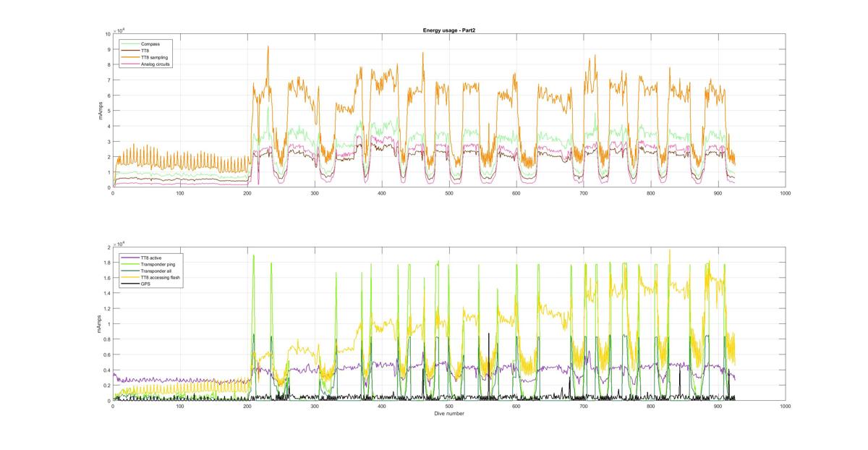This screenshot has width=868, height=450.
Task: Click x-axis tick "1000" under the Energy usage plot
Action: [x=786, y=193]
